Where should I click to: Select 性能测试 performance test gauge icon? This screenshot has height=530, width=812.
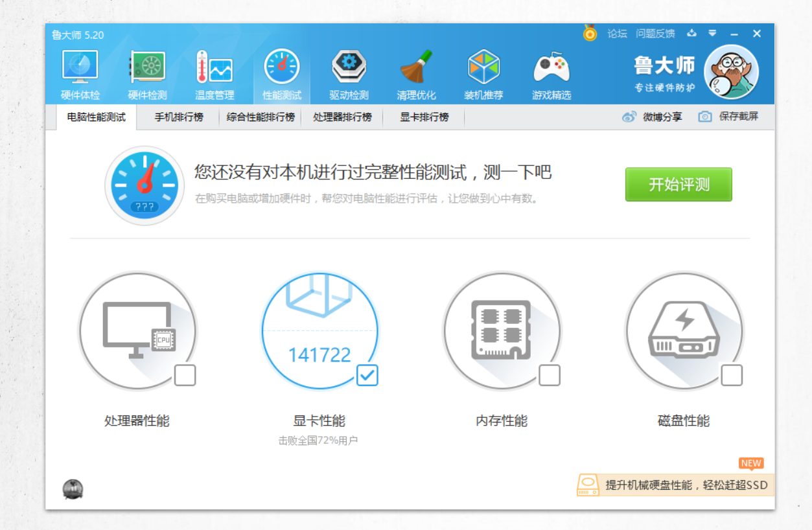pos(282,67)
